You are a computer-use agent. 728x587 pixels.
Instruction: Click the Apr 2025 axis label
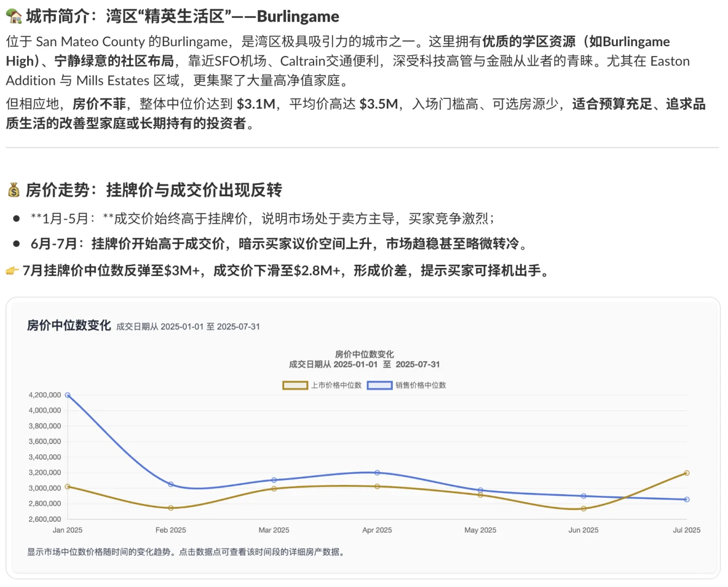[x=377, y=530]
